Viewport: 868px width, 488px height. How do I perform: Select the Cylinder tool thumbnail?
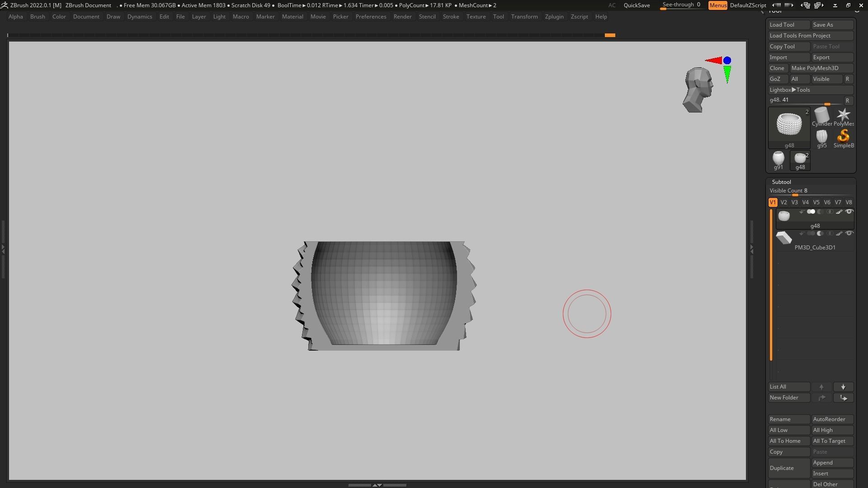pyautogui.click(x=821, y=116)
